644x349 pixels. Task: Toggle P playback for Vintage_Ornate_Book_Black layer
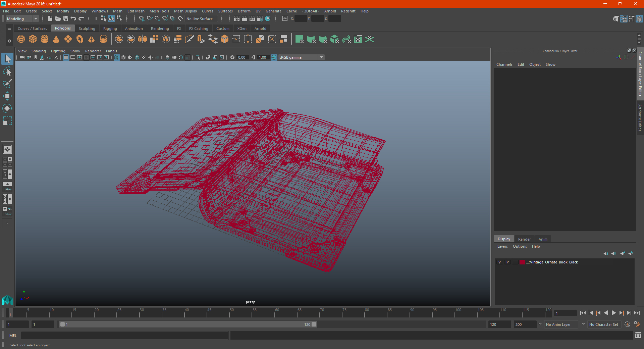tap(507, 262)
